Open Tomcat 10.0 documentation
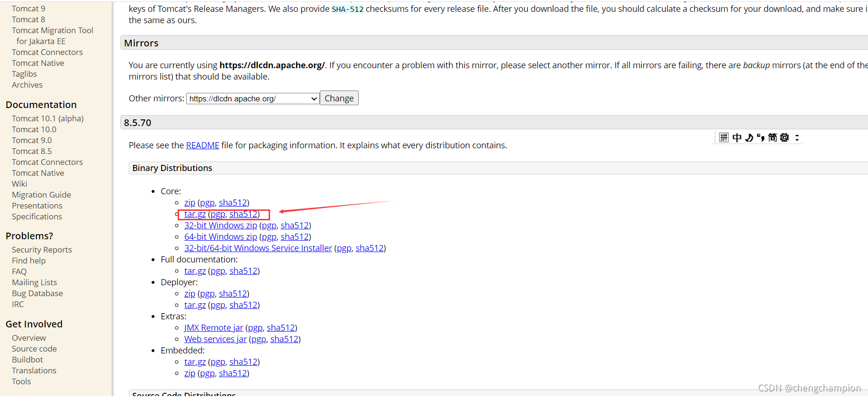This screenshot has width=868, height=398. 34,129
